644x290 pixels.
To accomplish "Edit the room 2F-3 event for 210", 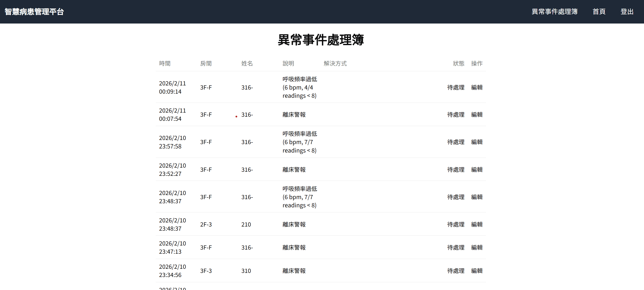I will [477, 224].
